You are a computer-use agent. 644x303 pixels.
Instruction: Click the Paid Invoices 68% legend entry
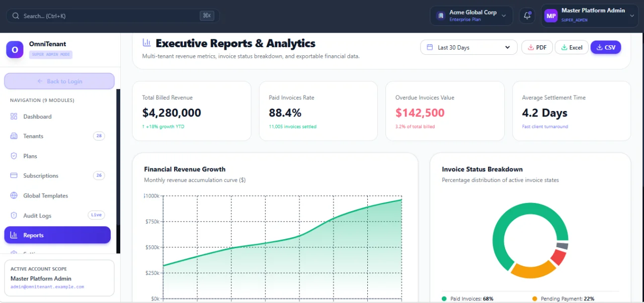[467, 298]
